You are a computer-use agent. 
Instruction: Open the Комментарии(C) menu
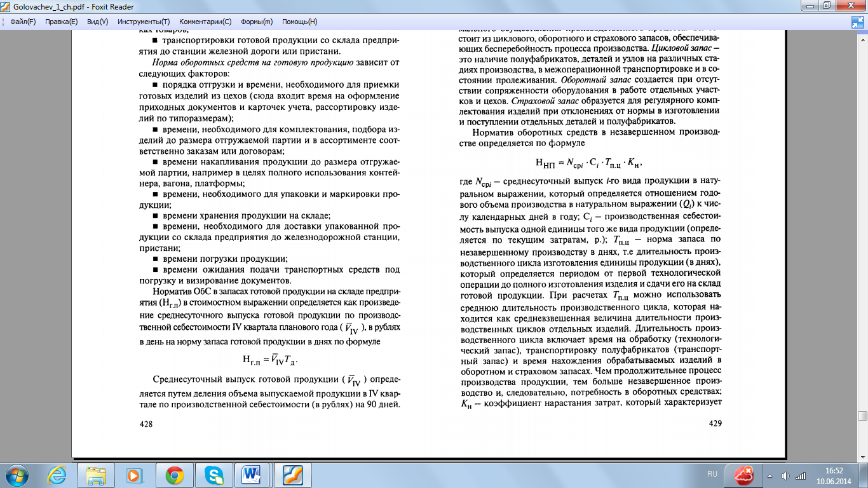pos(205,22)
